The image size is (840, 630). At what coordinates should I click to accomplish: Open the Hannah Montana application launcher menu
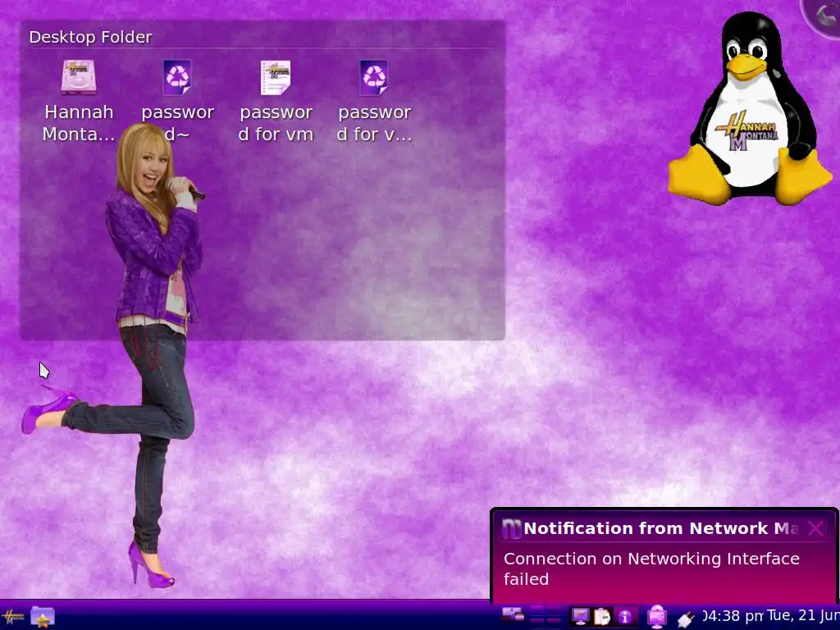coord(12,617)
